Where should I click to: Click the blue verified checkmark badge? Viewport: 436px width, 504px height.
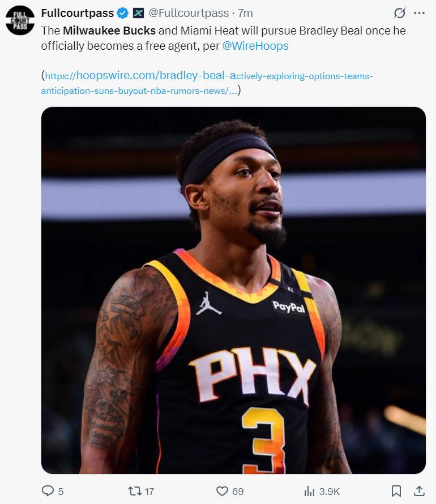click(123, 13)
